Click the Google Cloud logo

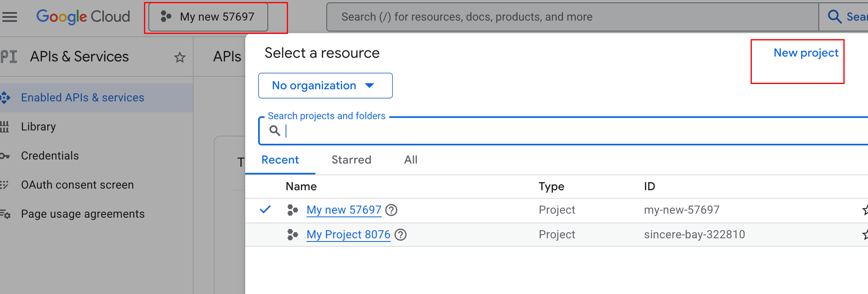coord(83,17)
